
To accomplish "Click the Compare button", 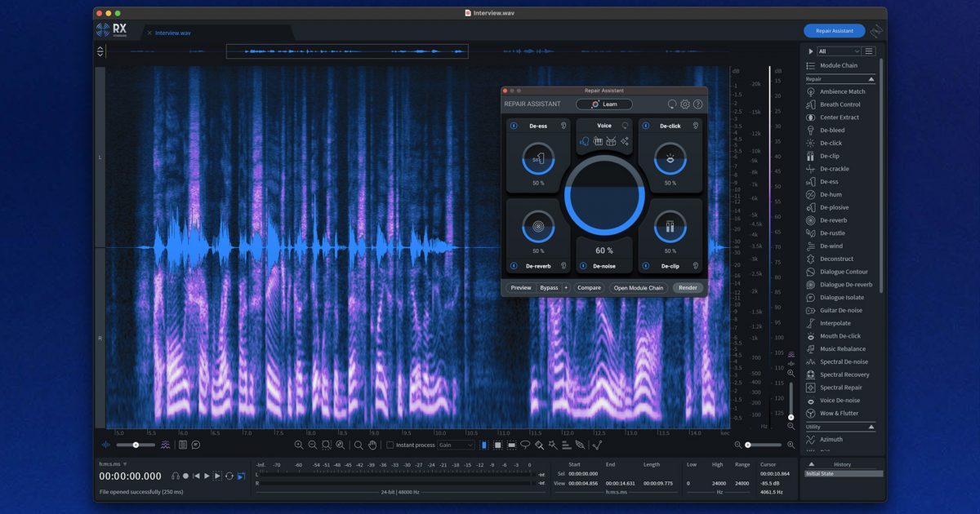I will (589, 288).
